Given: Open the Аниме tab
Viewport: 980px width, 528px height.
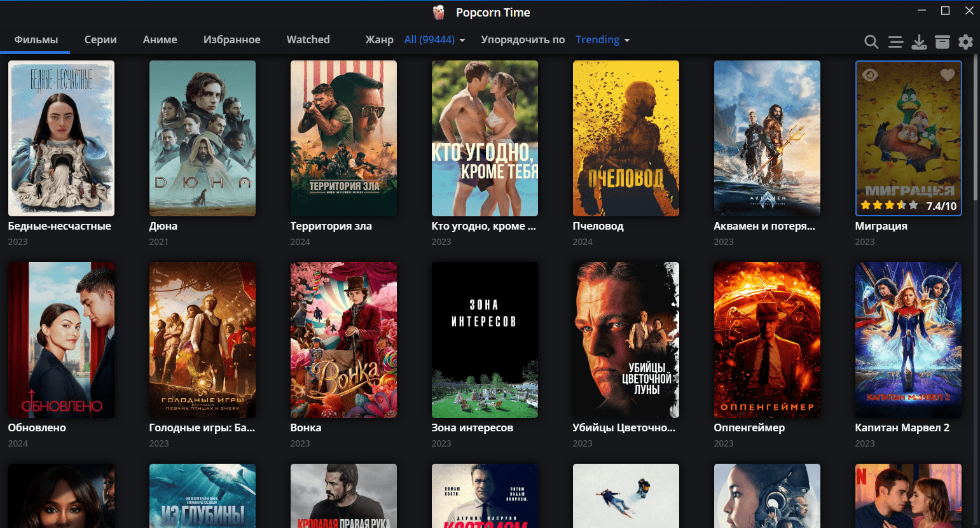Looking at the screenshot, I should (x=160, y=39).
